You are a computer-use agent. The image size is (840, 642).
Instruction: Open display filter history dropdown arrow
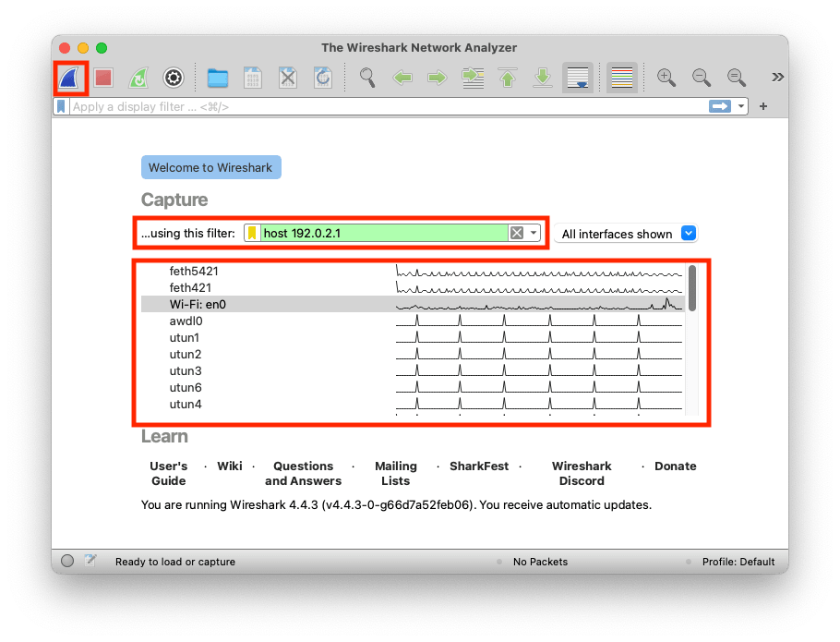pyautogui.click(x=741, y=106)
